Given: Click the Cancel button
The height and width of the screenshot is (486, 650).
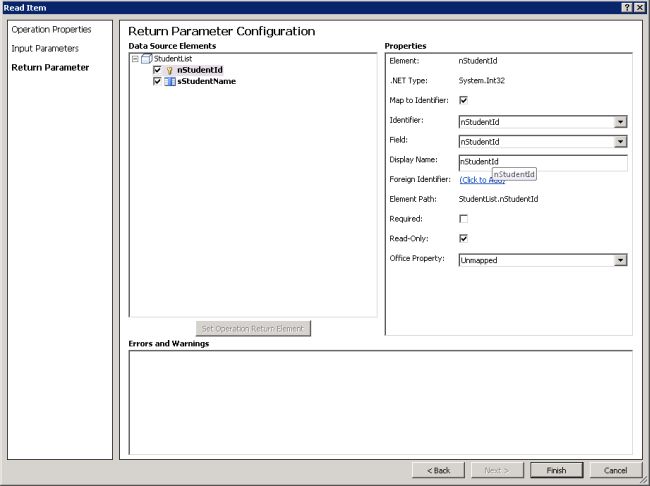Looking at the screenshot, I should [616, 470].
